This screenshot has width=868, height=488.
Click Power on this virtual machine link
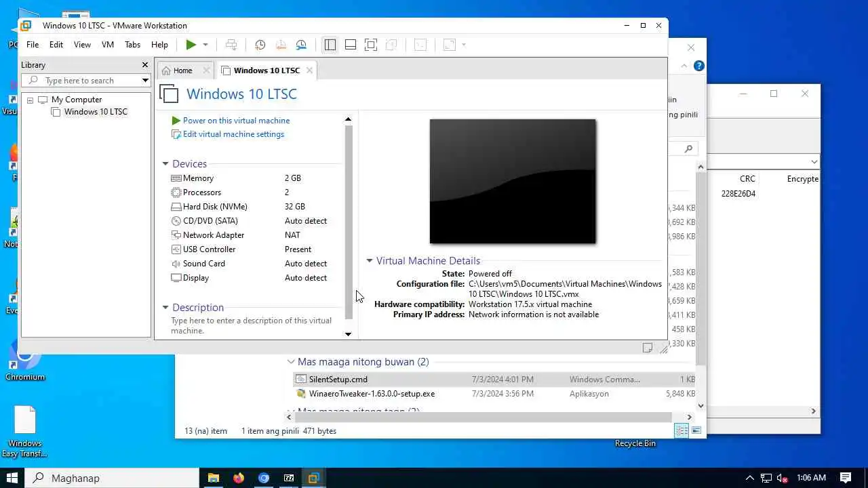[x=236, y=121]
